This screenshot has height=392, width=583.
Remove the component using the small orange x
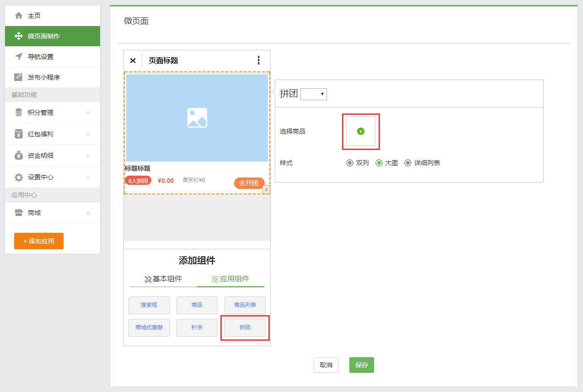coord(266,189)
